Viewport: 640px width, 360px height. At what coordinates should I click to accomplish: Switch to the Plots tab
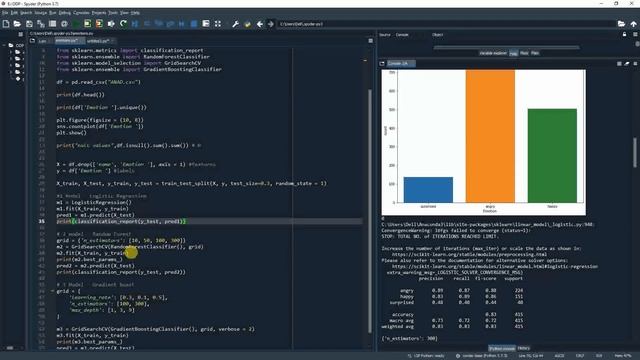point(524,53)
